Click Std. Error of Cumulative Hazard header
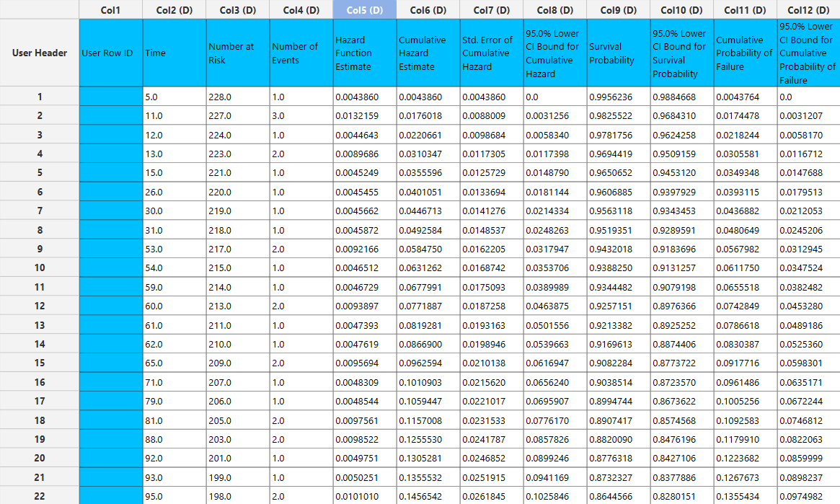 click(x=492, y=53)
